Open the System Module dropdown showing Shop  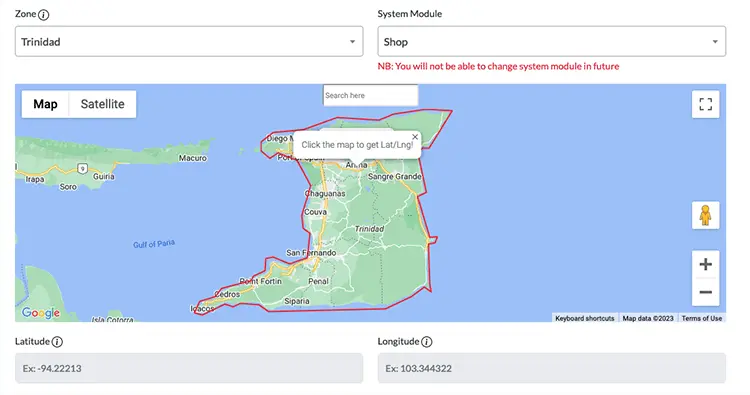[x=551, y=42]
